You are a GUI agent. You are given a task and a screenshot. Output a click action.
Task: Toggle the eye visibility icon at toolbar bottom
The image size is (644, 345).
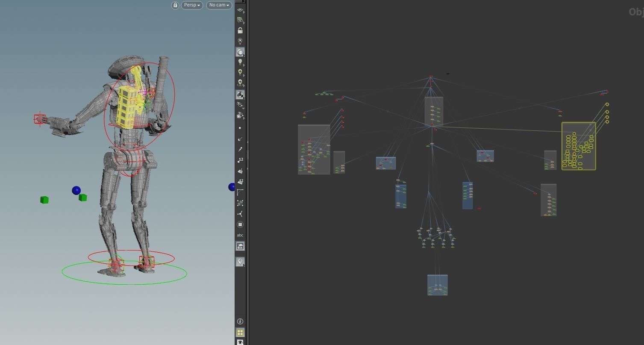coord(240,342)
